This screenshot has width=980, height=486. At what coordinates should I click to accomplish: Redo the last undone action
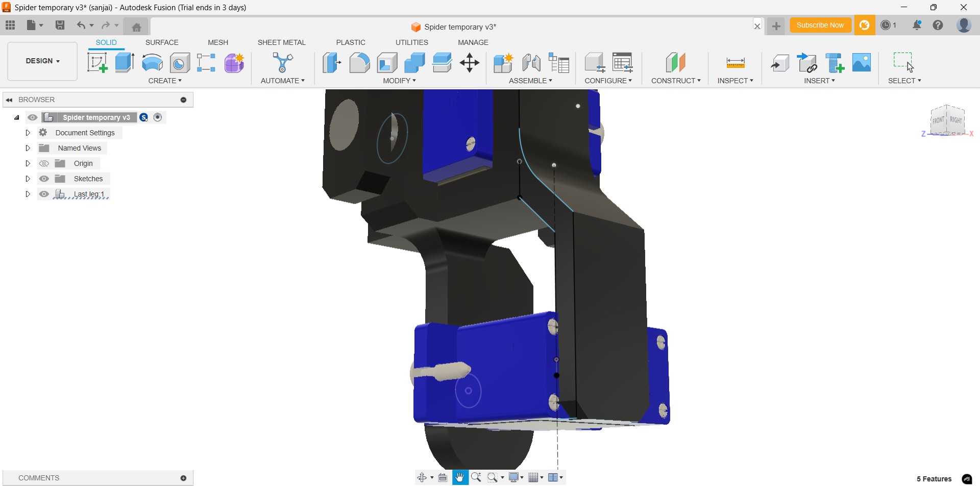click(106, 25)
